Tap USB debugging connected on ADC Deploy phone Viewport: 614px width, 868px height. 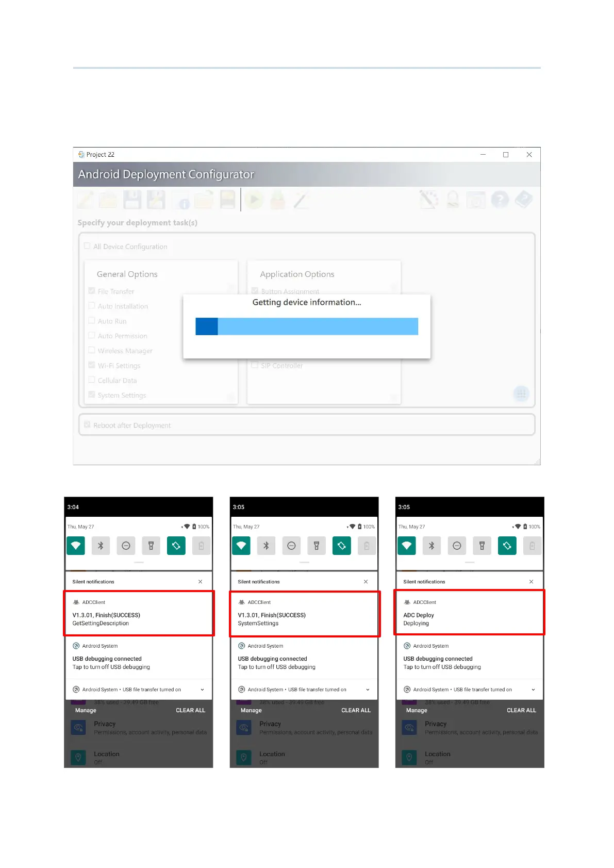pos(470,658)
